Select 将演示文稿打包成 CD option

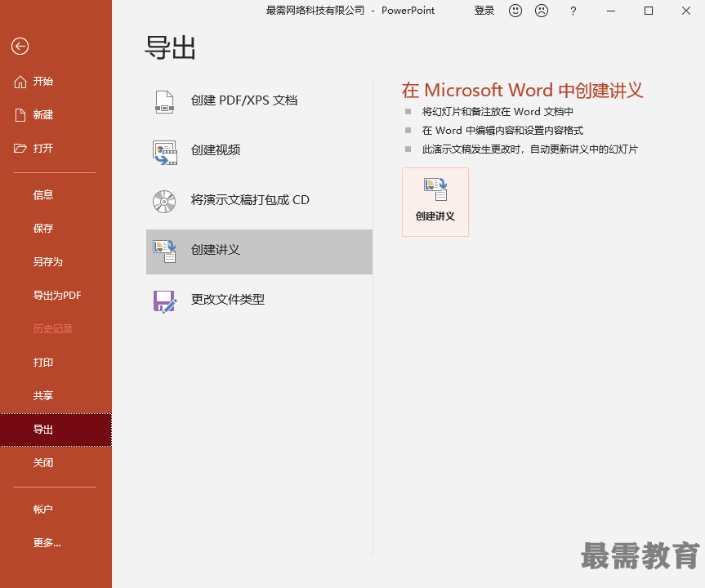[x=260, y=200]
